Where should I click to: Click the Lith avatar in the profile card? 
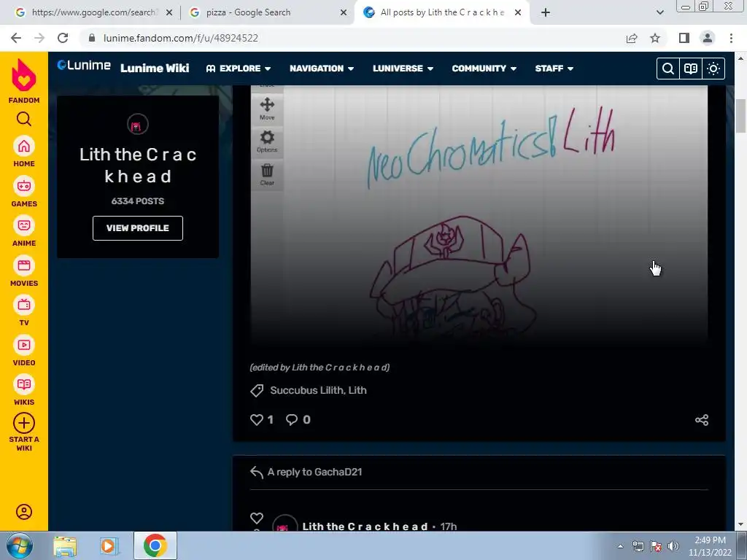(138, 125)
